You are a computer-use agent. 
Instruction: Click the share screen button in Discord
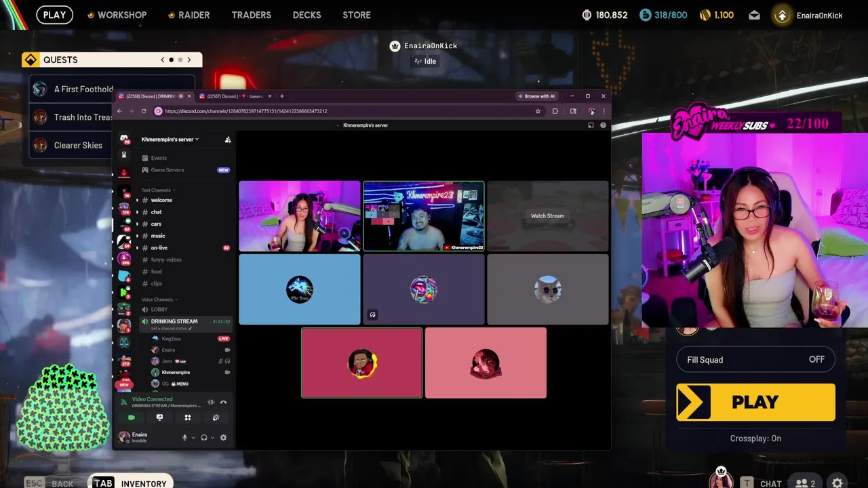[x=159, y=418]
